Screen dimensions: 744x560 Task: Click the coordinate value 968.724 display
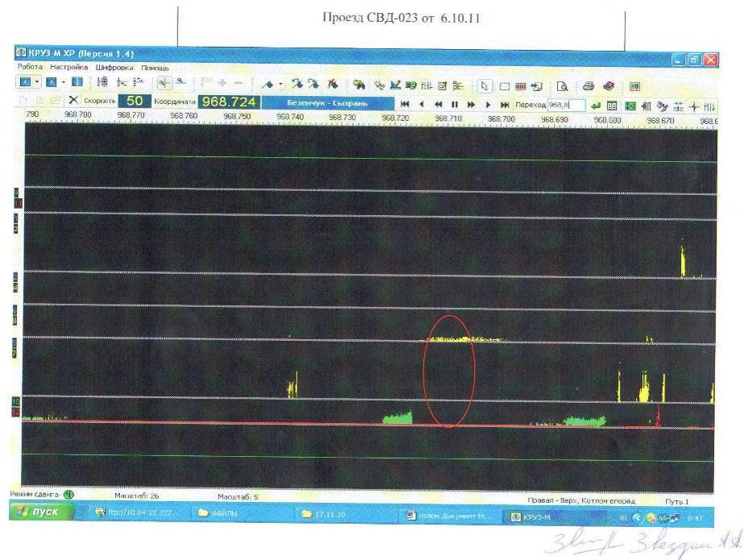229,102
